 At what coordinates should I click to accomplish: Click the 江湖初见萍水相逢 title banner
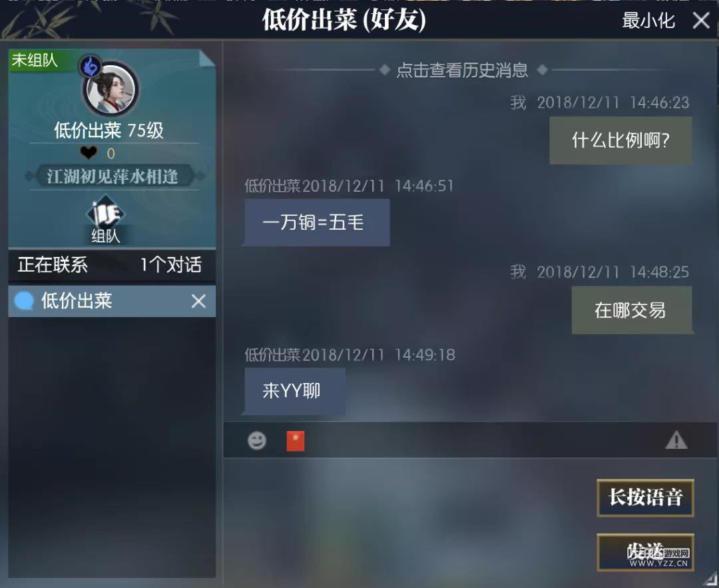tap(113, 176)
